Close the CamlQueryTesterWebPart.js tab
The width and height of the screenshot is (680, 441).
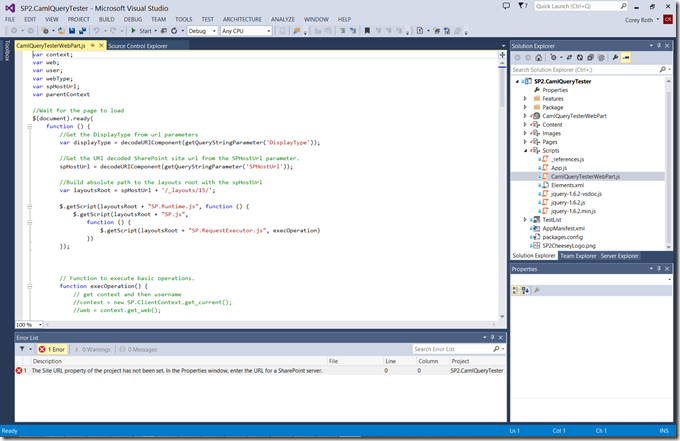pos(101,46)
